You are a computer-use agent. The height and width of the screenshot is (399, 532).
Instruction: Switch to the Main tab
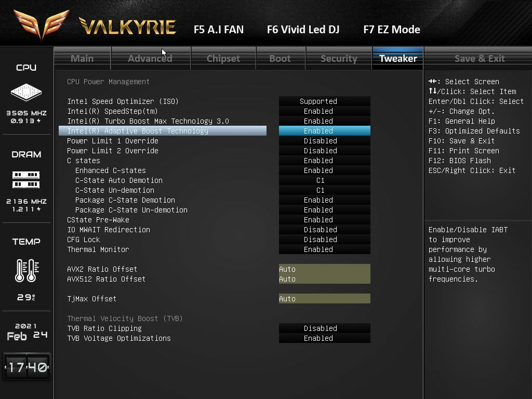point(82,58)
